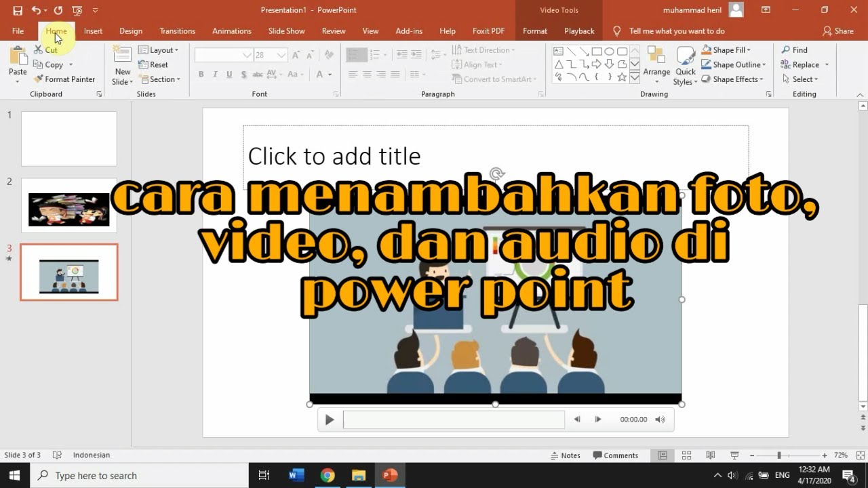Switch to Slide Sorter view
This screenshot has width=868, height=488.
coord(686,455)
